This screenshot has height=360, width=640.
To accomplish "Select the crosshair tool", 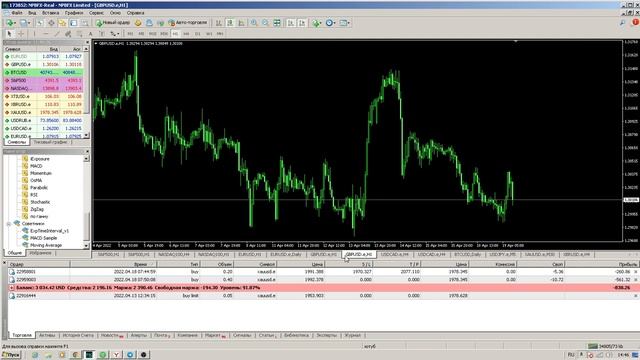I will click(x=21, y=33).
